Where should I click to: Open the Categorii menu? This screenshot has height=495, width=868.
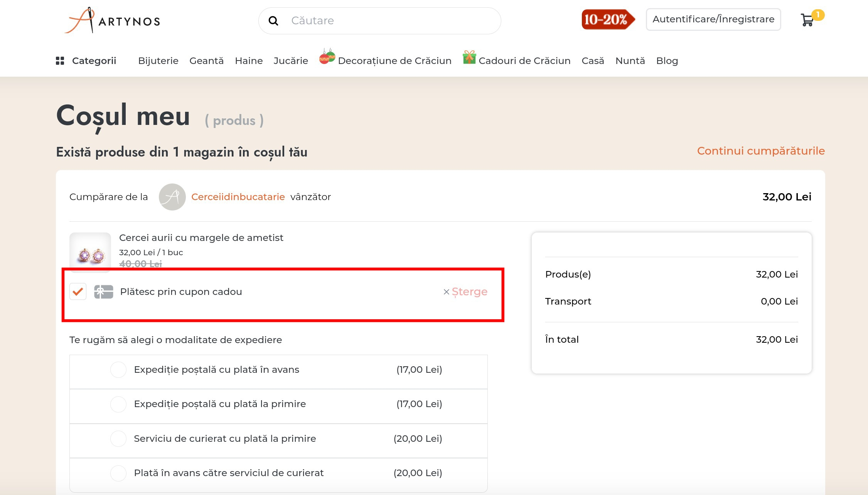coord(94,61)
